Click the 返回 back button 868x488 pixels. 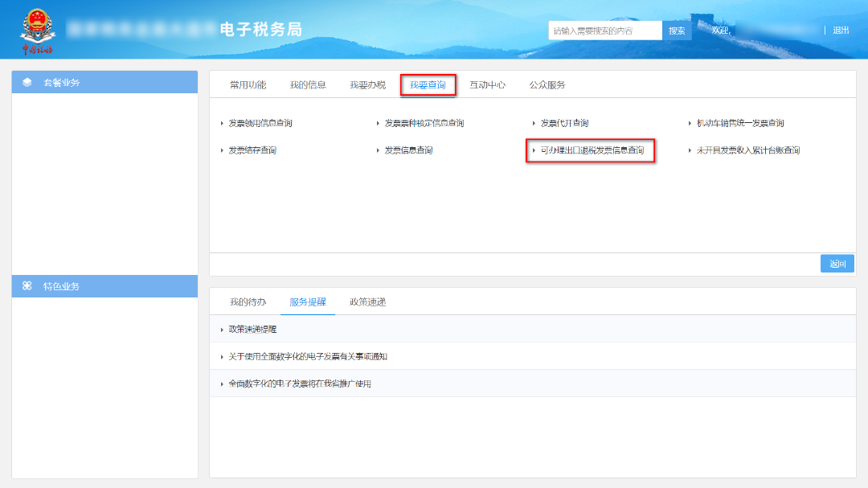pyautogui.click(x=837, y=264)
